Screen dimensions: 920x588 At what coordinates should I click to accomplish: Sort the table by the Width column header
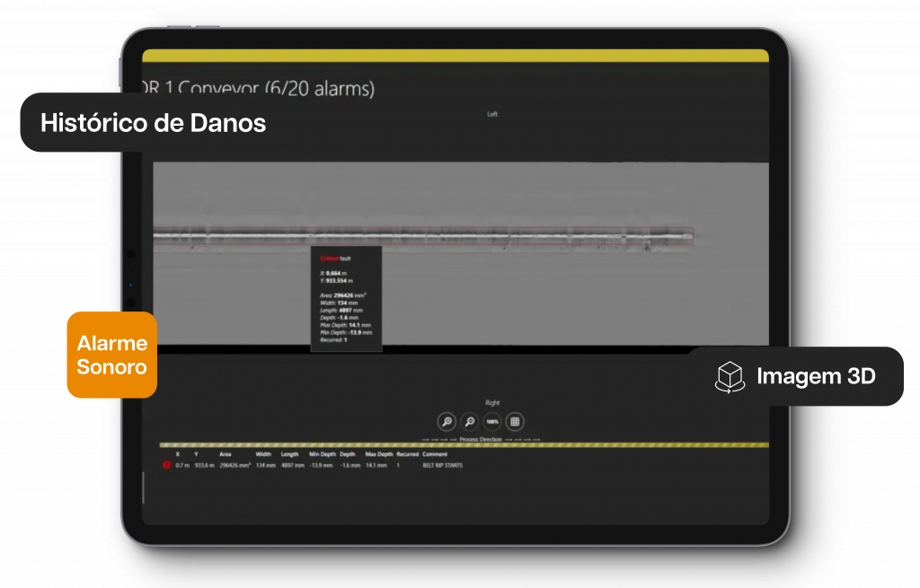pyautogui.click(x=263, y=454)
